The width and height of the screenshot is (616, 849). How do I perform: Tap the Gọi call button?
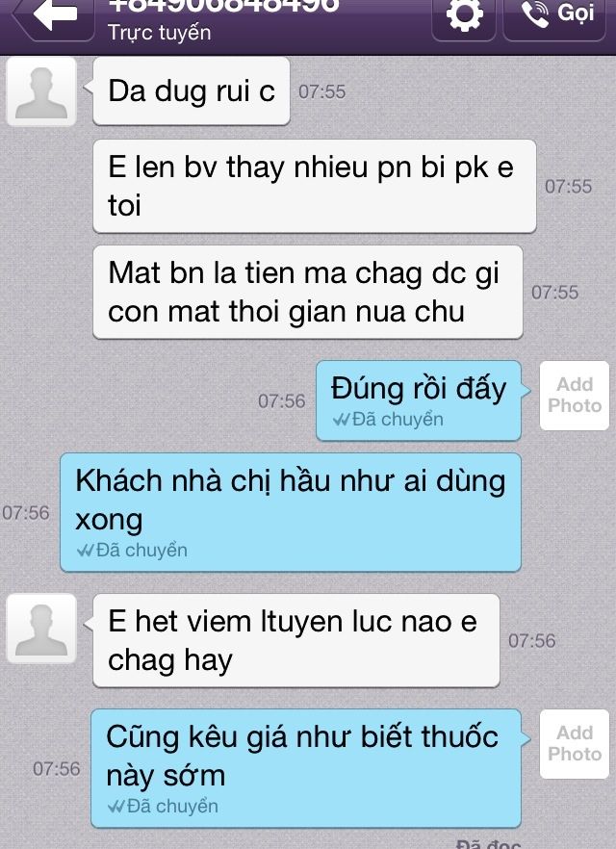click(x=554, y=15)
